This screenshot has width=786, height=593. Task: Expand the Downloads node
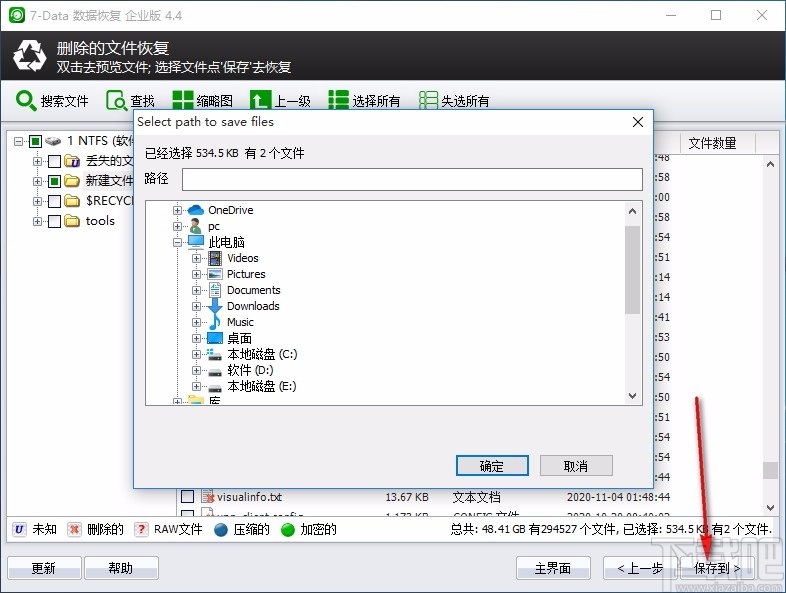pyautogui.click(x=196, y=306)
